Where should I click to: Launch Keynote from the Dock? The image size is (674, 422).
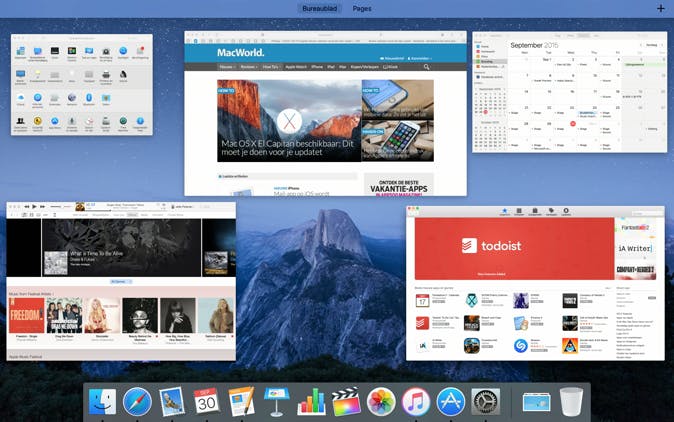click(x=276, y=402)
